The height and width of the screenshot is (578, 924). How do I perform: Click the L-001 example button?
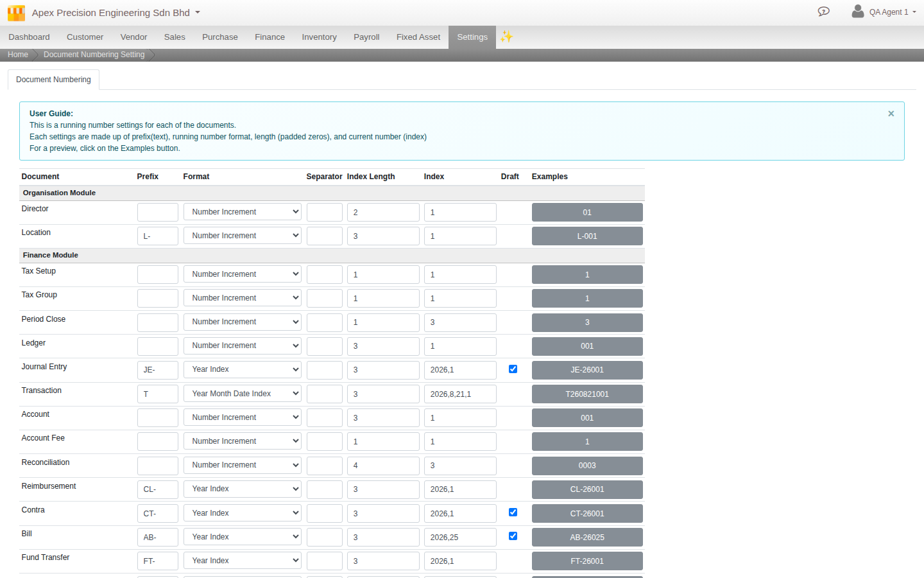(587, 236)
